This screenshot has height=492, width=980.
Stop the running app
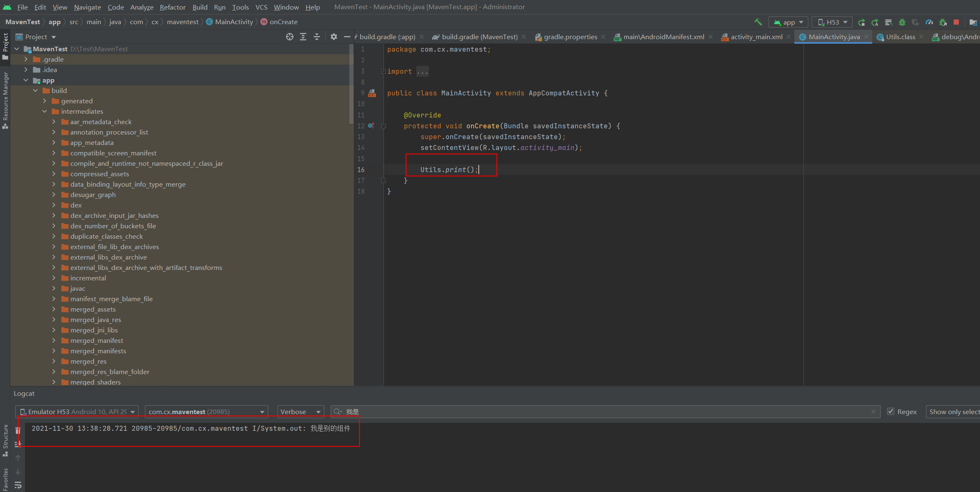click(x=956, y=22)
